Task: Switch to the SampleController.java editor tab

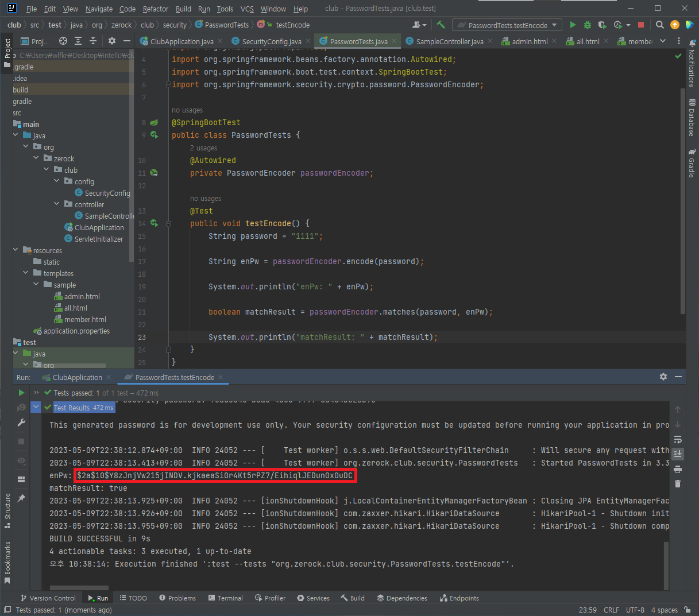Action: [450, 41]
